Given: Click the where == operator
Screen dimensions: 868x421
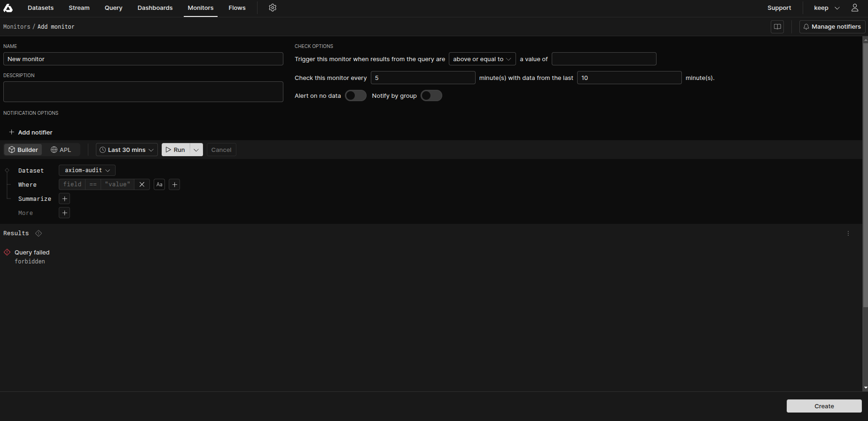Looking at the screenshot, I should 93,184.
